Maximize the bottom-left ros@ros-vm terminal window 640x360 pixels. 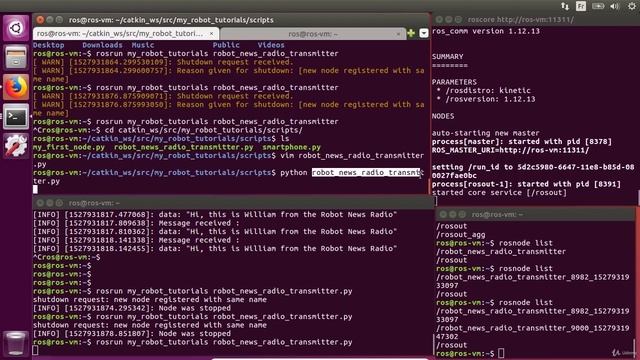click(x=59, y=203)
